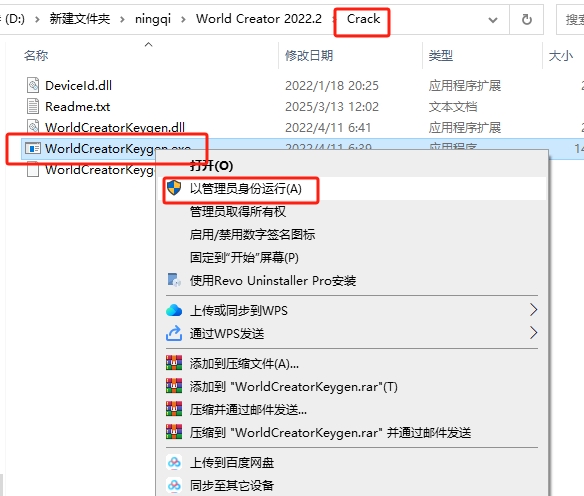This screenshot has height=496, width=584.
Task: Go to the (D:) drive in breadcrumb
Action: coord(15,19)
